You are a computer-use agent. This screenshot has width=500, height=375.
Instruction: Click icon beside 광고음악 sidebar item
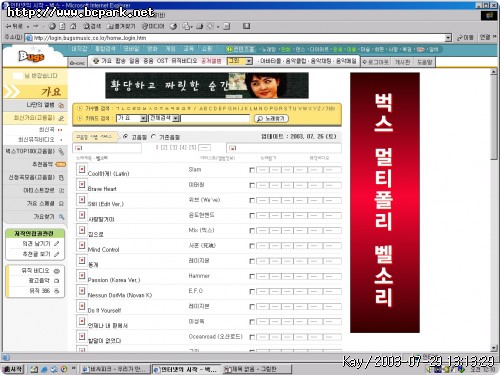(57, 281)
